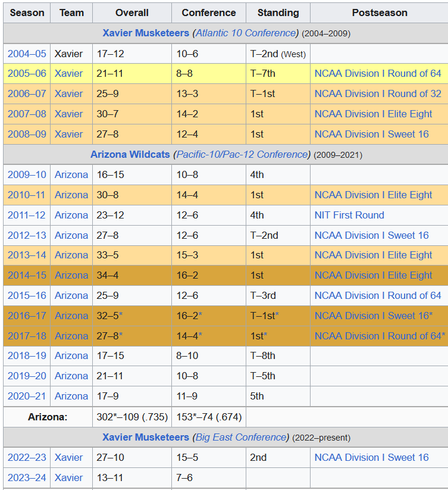The image size is (448, 490).
Task: Click the 2004–05 season link
Action: 27,54
